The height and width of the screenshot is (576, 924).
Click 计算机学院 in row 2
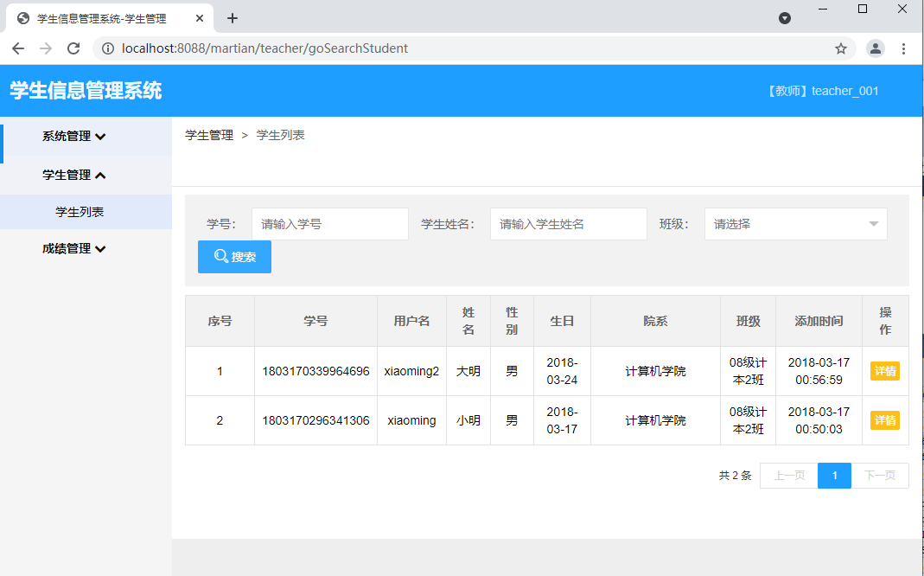point(655,420)
